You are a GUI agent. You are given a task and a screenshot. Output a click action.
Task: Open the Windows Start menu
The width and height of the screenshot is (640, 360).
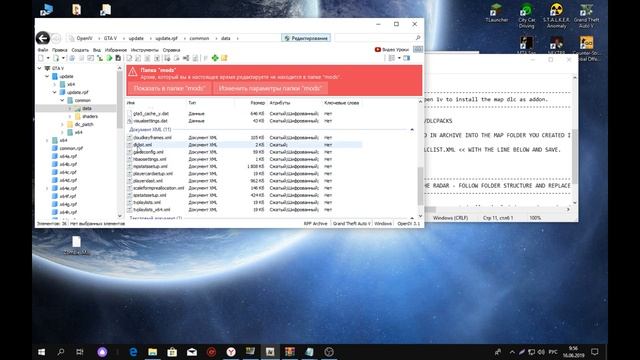click(x=42, y=352)
